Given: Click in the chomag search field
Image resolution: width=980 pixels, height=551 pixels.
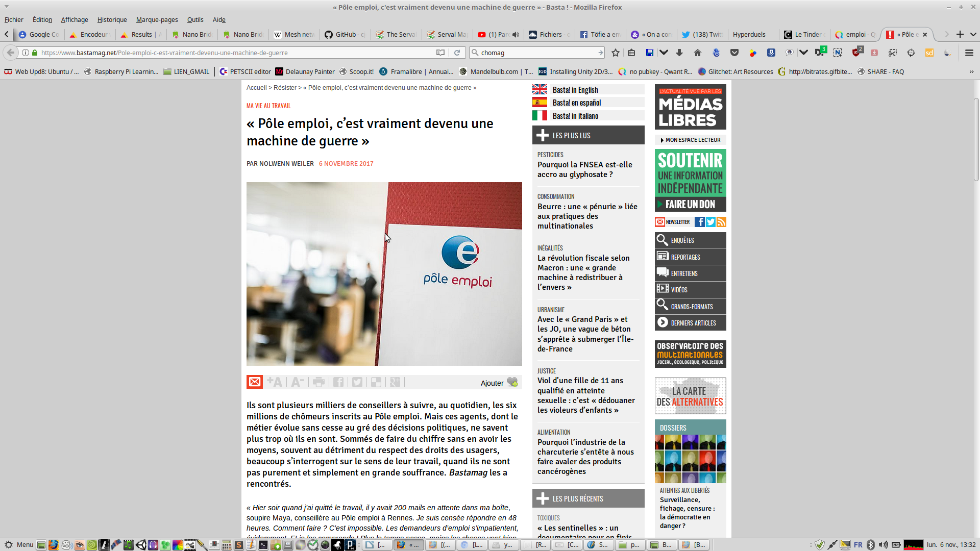Looking at the screenshot, I should [536, 53].
